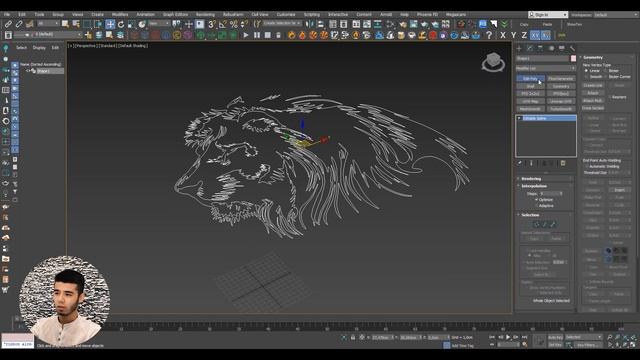Viewport: 640px width, 360px height.
Task: Click the Insert button in Geometry
Action: (x=619, y=190)
